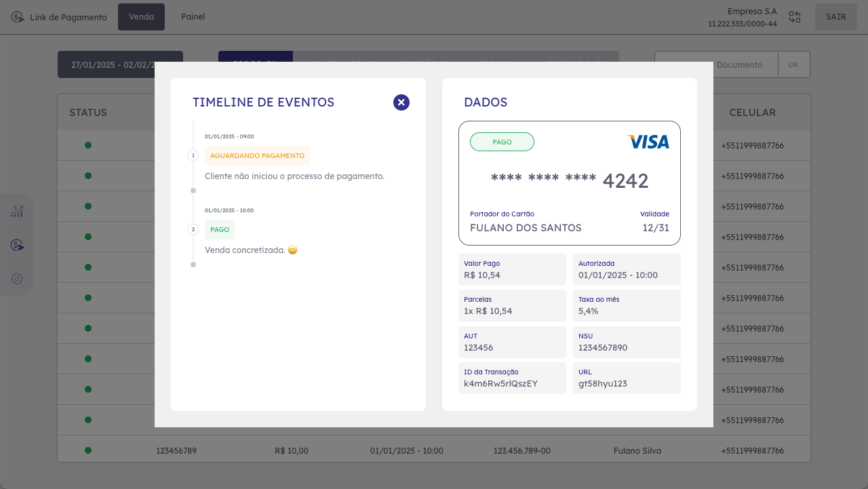
Task: Switch to the Painel tab
Action: click(x=193, y=17)
